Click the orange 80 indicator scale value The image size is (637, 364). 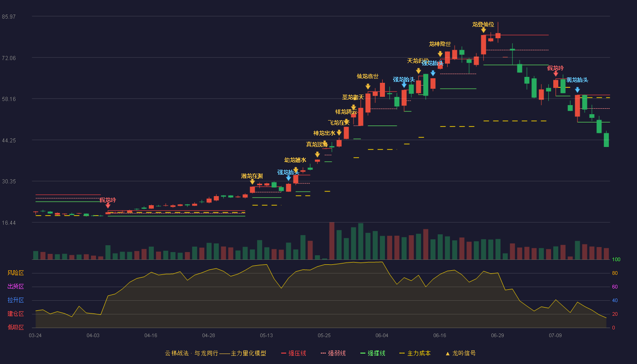(x=615, y=273)
